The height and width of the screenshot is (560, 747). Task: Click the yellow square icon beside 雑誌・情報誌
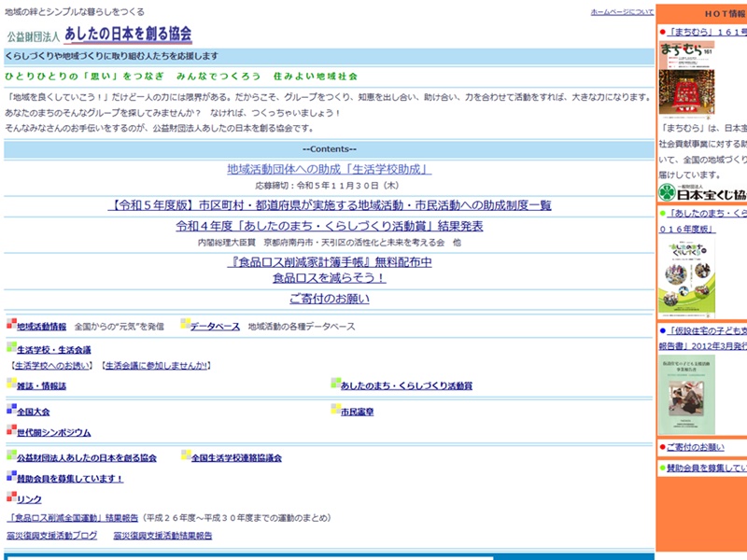(x=11, y=384)
